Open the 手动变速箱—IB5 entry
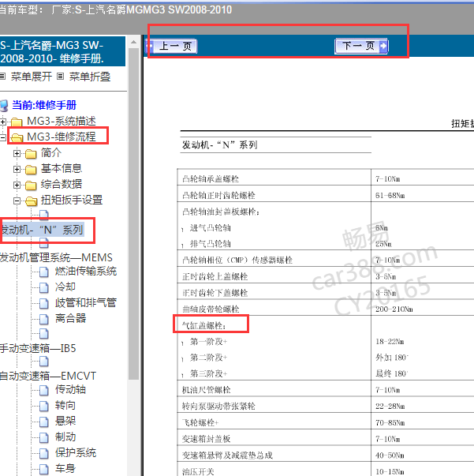 38,348
